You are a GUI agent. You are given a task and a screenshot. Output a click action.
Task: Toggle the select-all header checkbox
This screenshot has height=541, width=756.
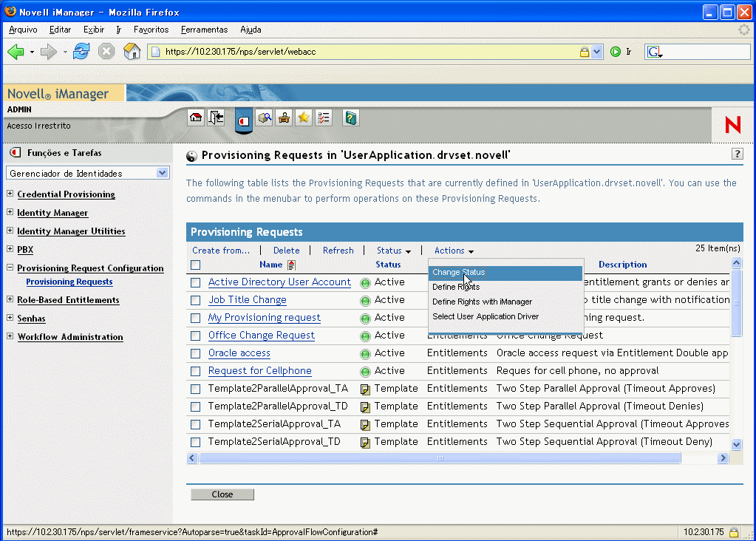pos(196,265)
